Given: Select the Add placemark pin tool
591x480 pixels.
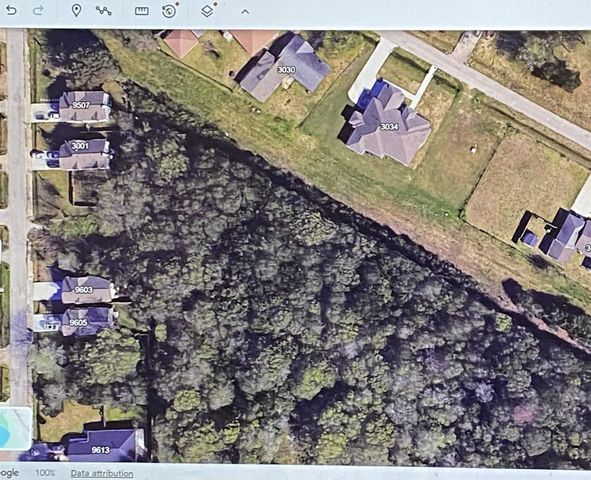Looking at the screenshot, I should coord(76,11).
